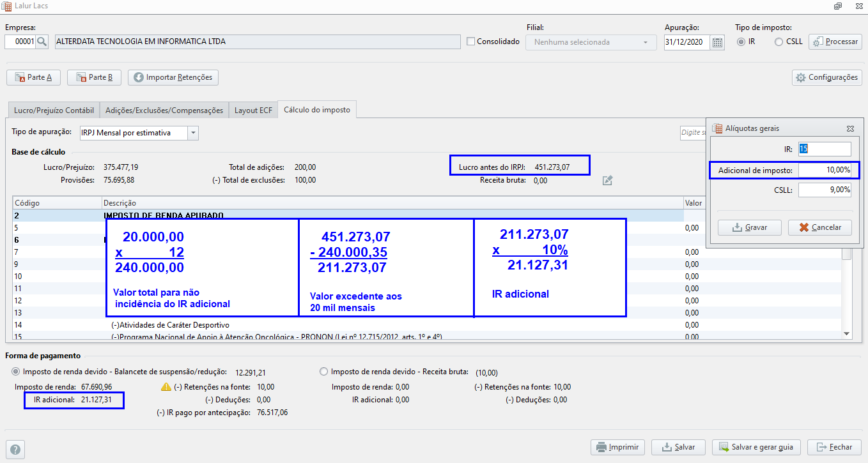Choose Imposto de renda devido - Receita bruta

[x=323, y=371]
